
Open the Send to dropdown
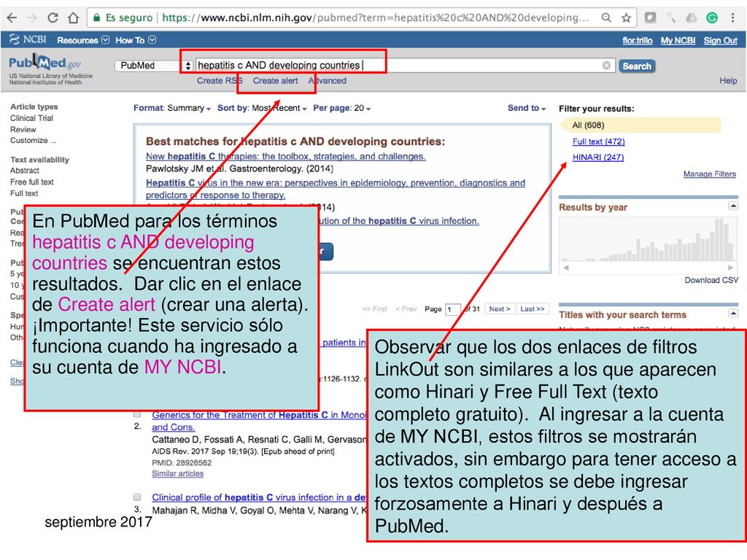click(527, 108)
